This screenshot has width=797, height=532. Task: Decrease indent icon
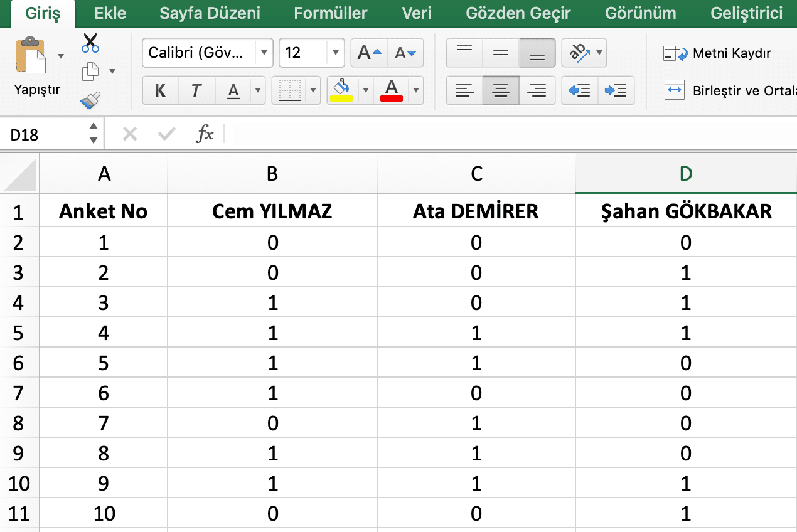(580, 91)
